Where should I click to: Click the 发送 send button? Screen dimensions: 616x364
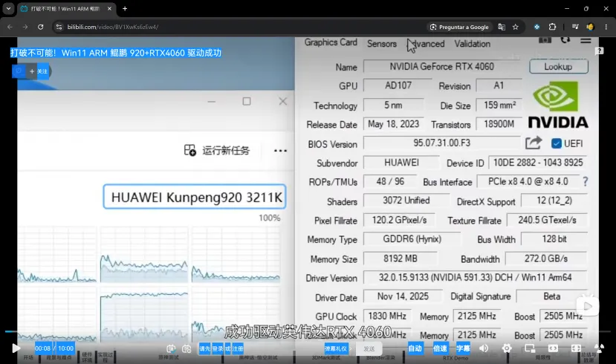[x=369, y=348]
